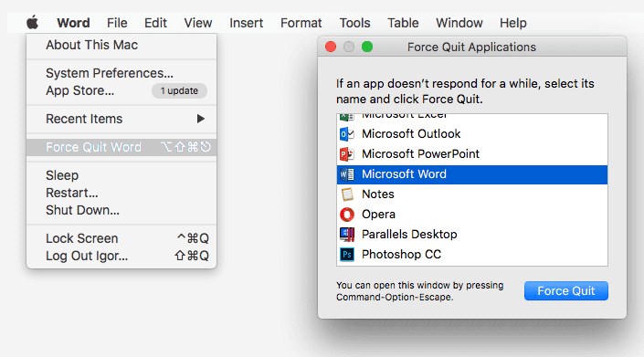Open System Preferences from Apple menu
Image resolution: width=644 pixels, height=357 pixels.
click(x=121, y=73)
